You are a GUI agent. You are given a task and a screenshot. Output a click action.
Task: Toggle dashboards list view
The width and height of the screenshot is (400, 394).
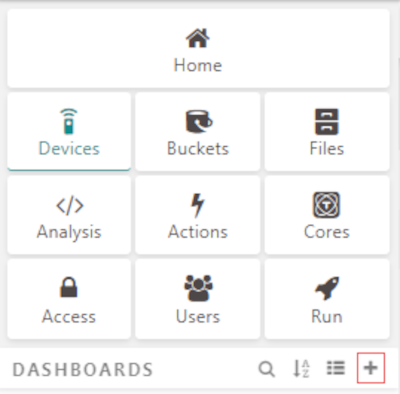coord(335,368)
